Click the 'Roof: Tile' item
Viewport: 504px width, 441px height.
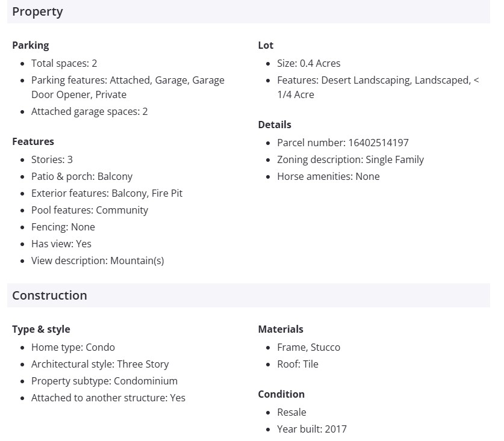[x=297, y=364]
